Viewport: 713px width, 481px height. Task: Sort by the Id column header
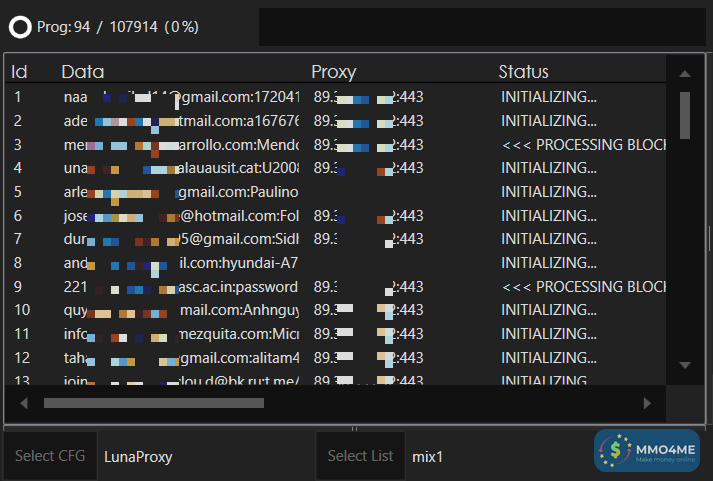pos(19,72)
